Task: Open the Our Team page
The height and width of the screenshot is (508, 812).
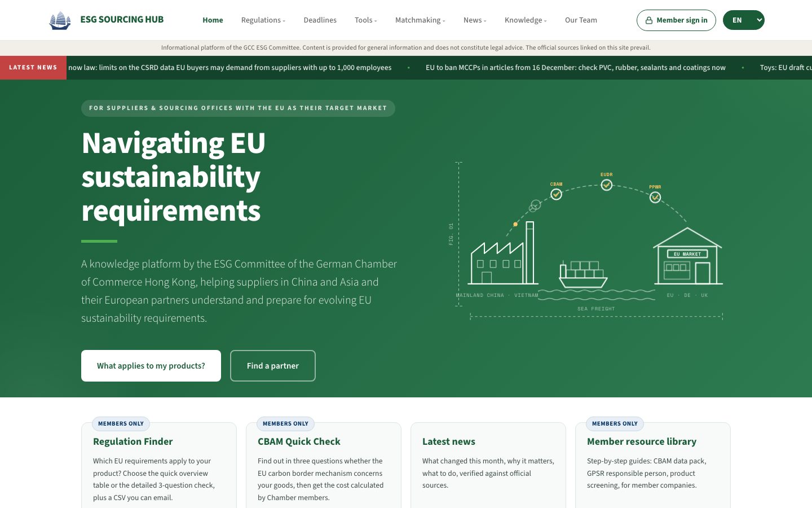Action: pos(581,20)
